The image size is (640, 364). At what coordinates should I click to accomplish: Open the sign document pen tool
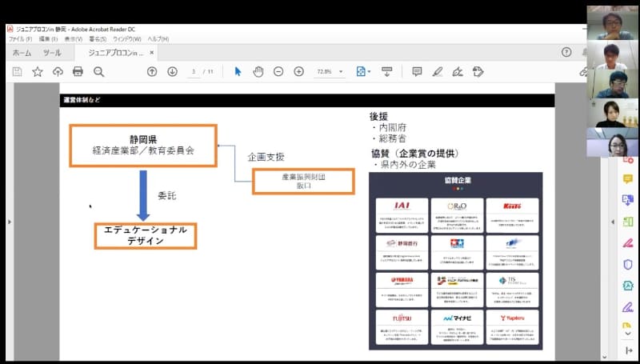tap(458, 72)
